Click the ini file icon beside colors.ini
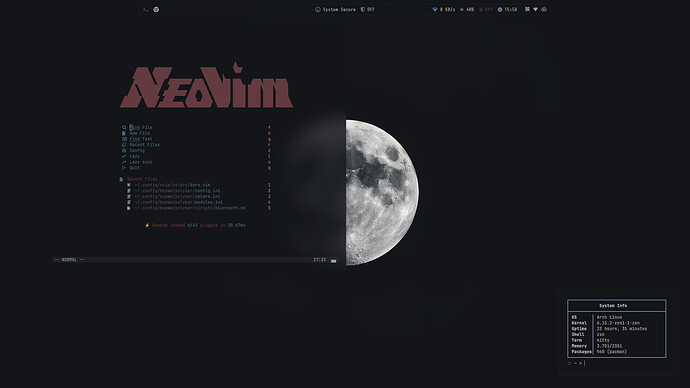Image resolution: width=690 pixels, height=388 pixels. coord(128,197)
